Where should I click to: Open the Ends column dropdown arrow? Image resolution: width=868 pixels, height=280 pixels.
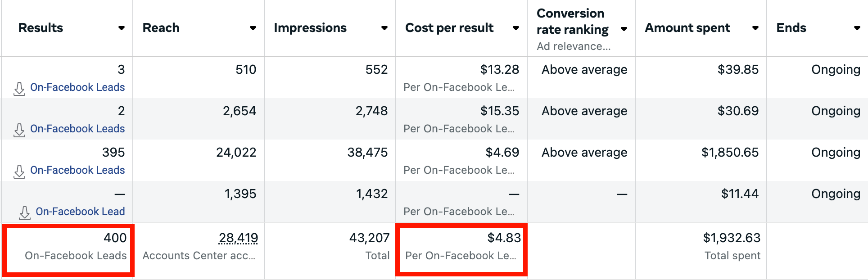857,28
